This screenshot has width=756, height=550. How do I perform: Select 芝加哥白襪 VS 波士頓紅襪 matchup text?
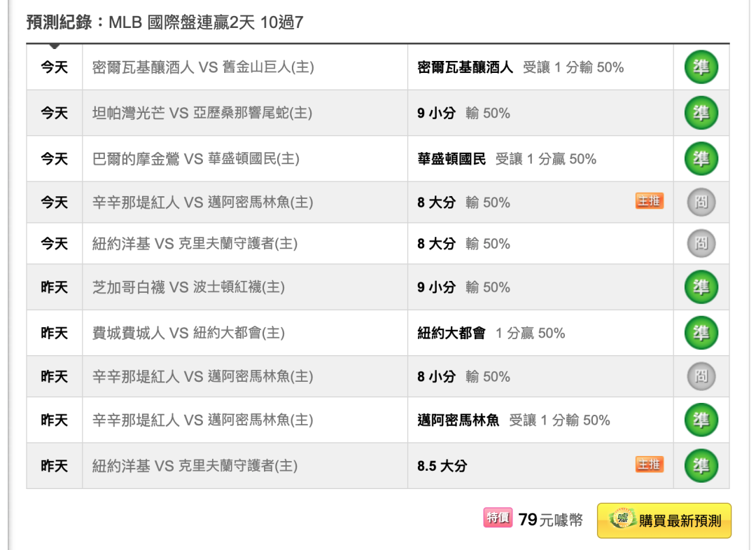tap(188, 287)
